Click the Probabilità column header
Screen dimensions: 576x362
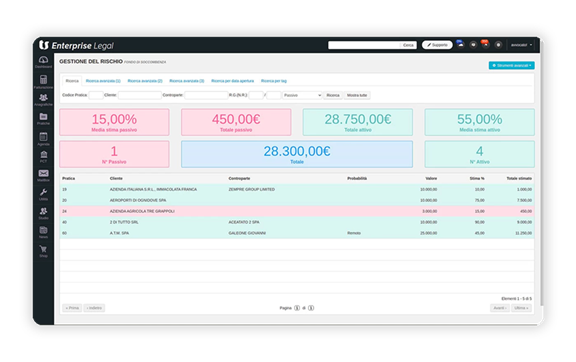point(357,178)
